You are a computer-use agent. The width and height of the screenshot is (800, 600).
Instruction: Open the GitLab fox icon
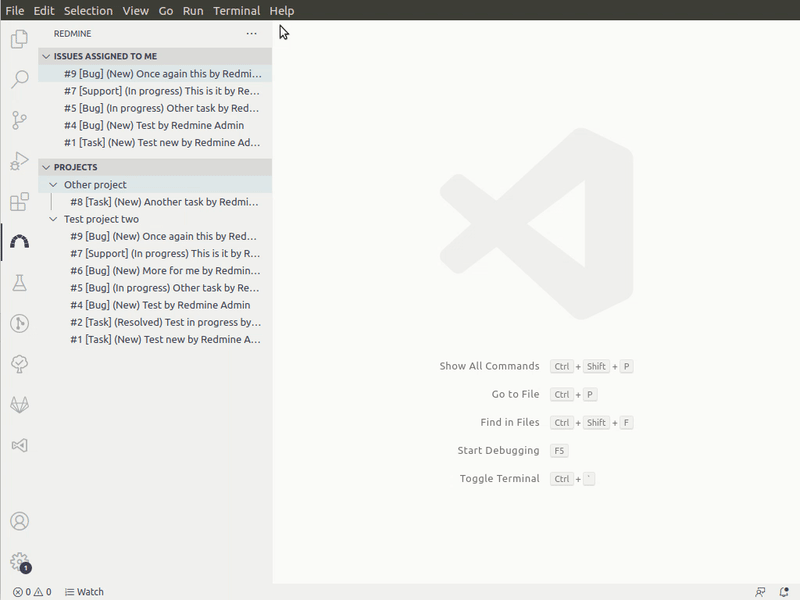[x=19, y=405]
